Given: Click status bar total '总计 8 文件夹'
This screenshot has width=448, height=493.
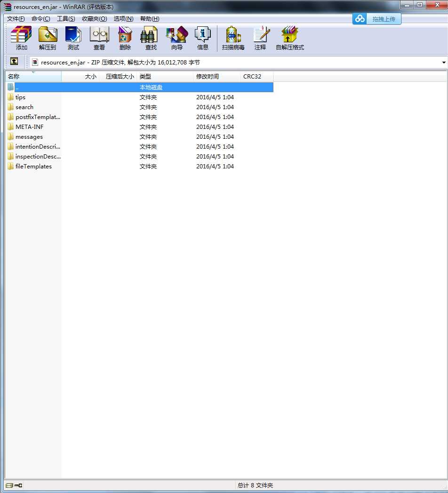Looking at the screenshot, I should (255, 485).
